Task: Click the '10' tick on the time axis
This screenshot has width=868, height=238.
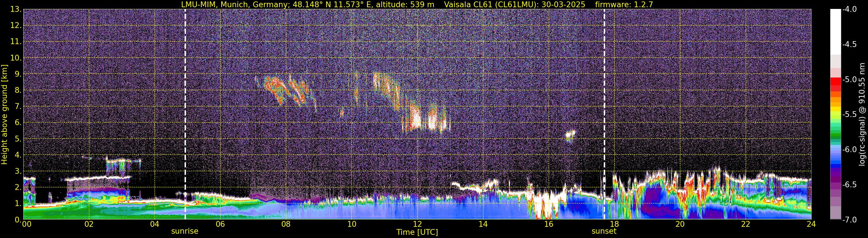Action: (x=352, y=224)
